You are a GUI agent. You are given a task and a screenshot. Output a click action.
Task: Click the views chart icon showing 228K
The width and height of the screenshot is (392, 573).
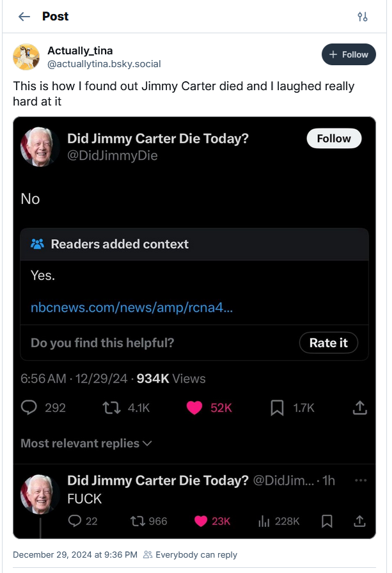click(263, 521)
